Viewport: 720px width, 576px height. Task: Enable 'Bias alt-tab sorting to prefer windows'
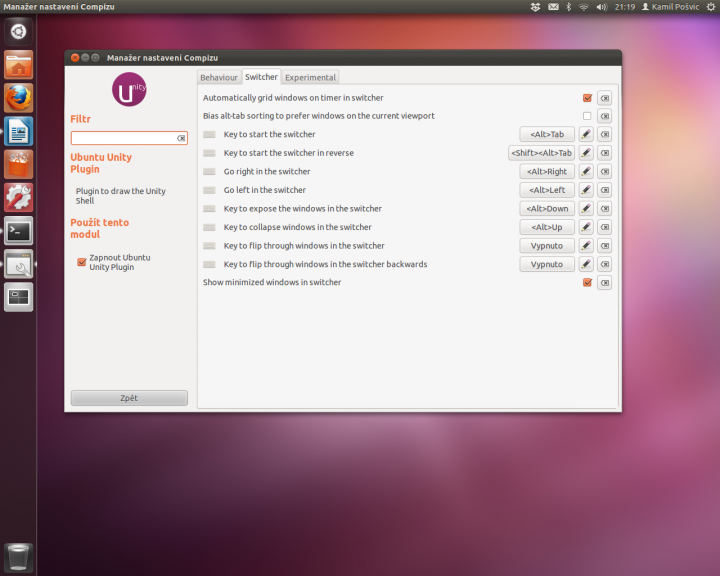click(x=587, y=116)
